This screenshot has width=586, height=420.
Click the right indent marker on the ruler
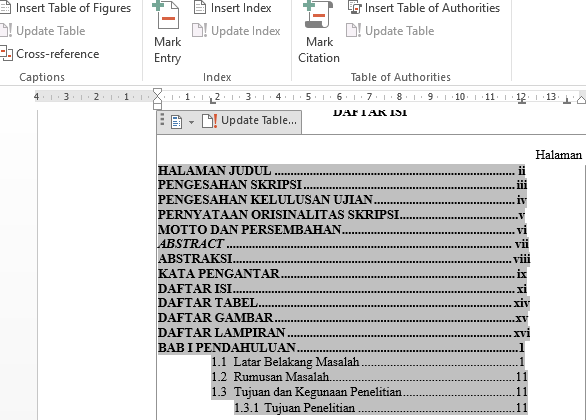[x=582, y=99]
